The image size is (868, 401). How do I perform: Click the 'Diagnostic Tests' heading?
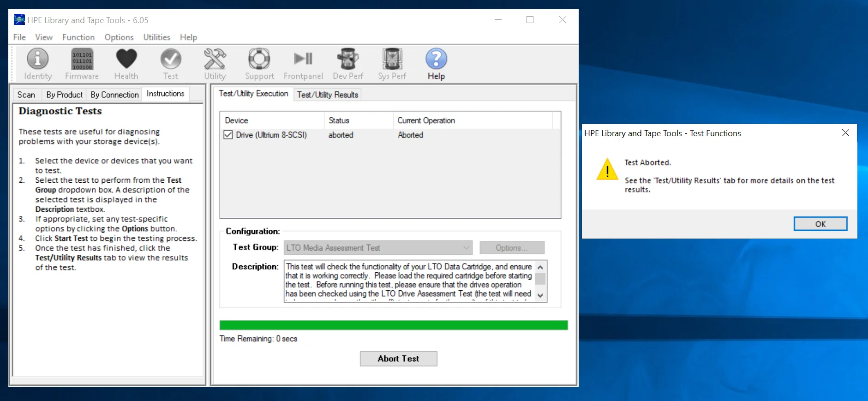[x=60, y=111]
